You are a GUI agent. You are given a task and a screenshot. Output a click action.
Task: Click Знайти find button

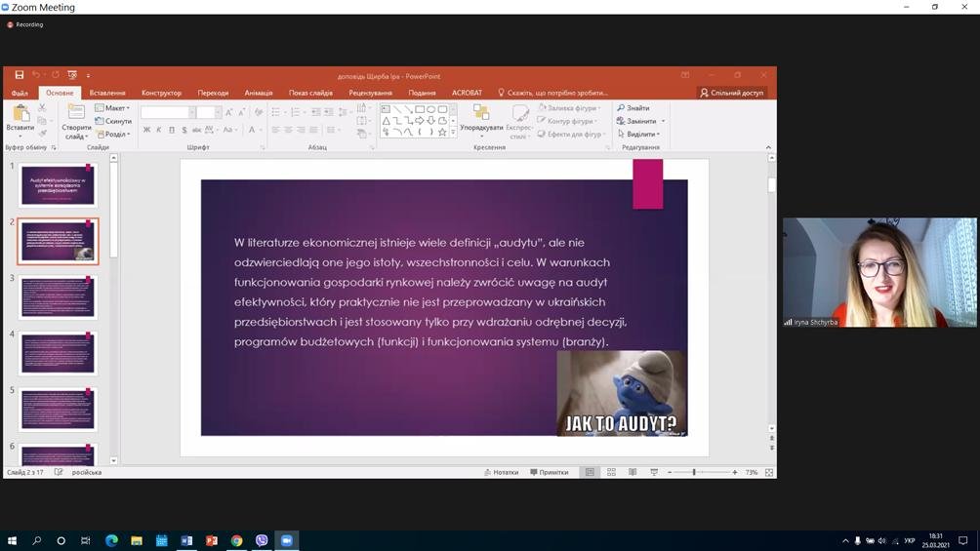[x=633, y=108]
